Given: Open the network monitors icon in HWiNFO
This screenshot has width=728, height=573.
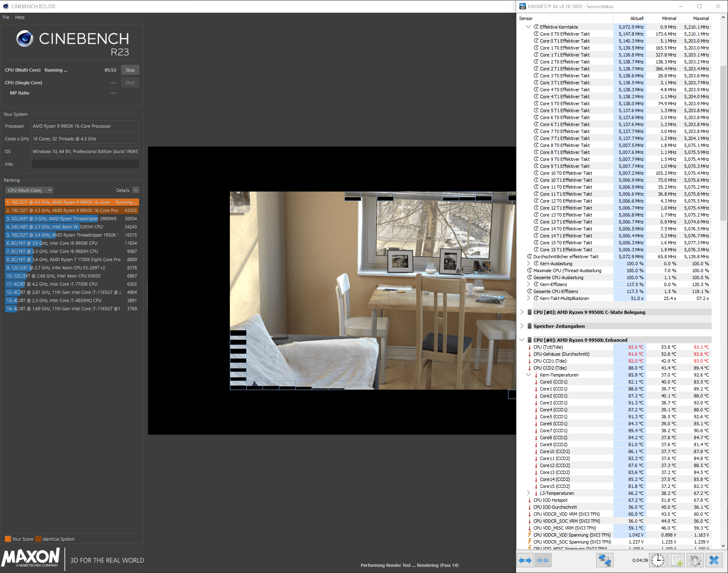Looking at the screenshot, I should [x=604, y=560].
